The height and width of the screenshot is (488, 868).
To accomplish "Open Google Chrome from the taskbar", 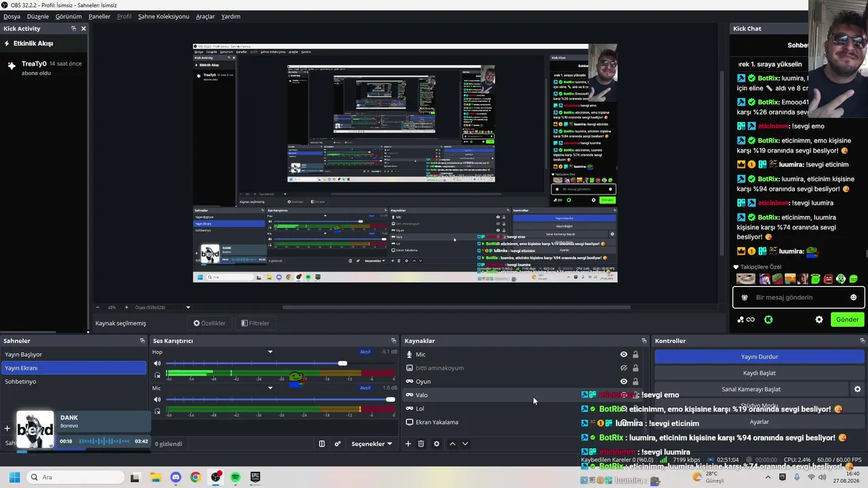I will point(195,477).
